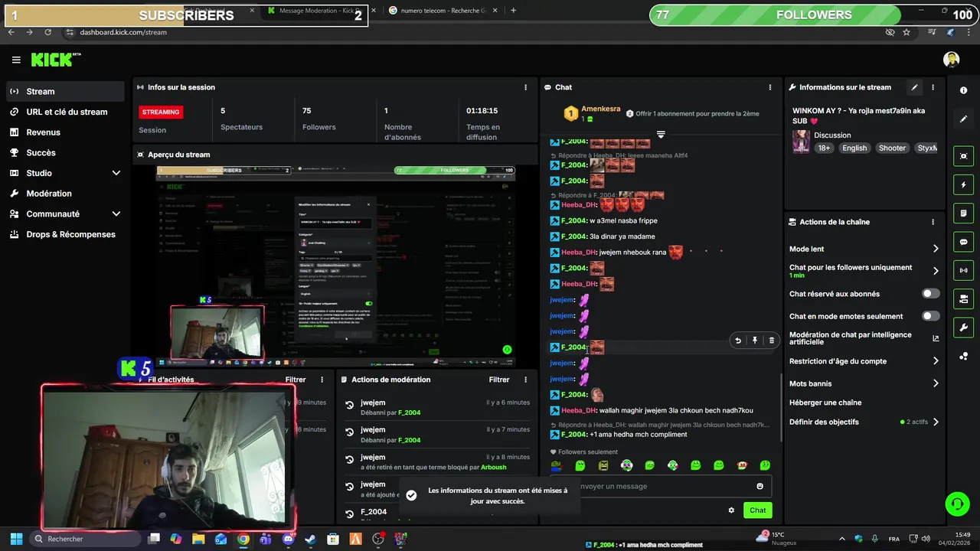Open Succès page
The height and width of the screenshot is (551, 980).
click(65, 152)
